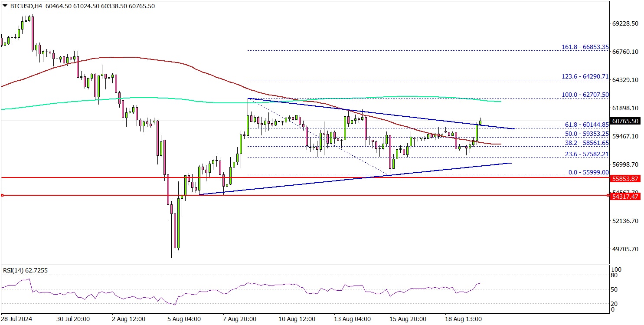This screenshot has width=644, height=325.
Task: Select the Fibonacci 50.0 - 59353.25 label
Action: pos(586,134)
